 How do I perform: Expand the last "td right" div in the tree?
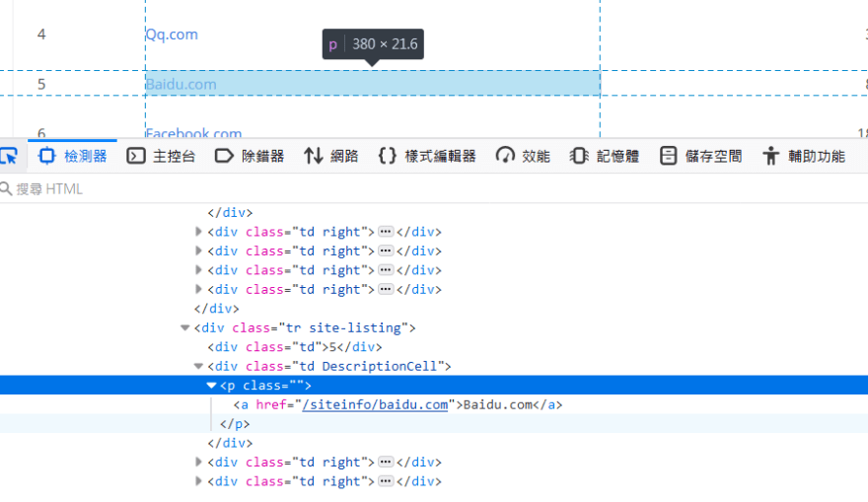click(198, 481)
